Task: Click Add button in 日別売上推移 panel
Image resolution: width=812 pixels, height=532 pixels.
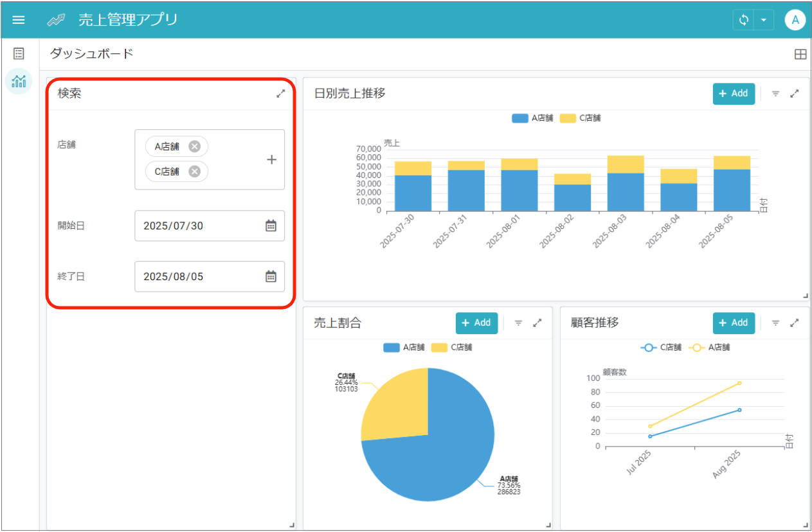Action: click(x=734, y=94)
